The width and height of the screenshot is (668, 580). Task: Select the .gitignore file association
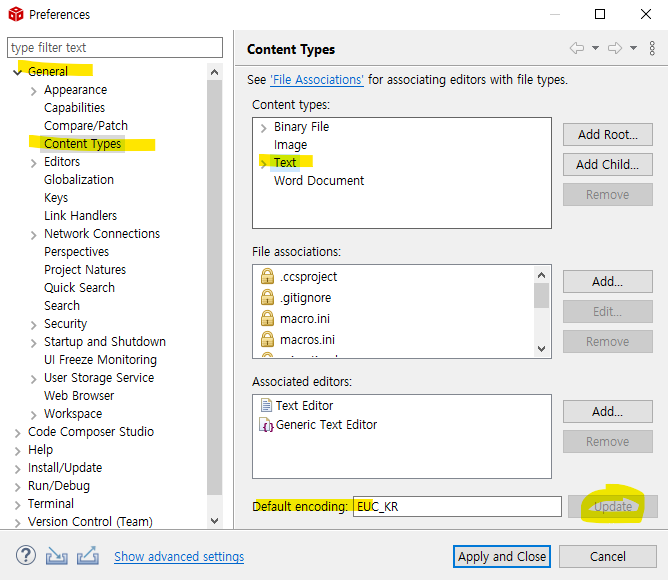[x=305, y=297]
